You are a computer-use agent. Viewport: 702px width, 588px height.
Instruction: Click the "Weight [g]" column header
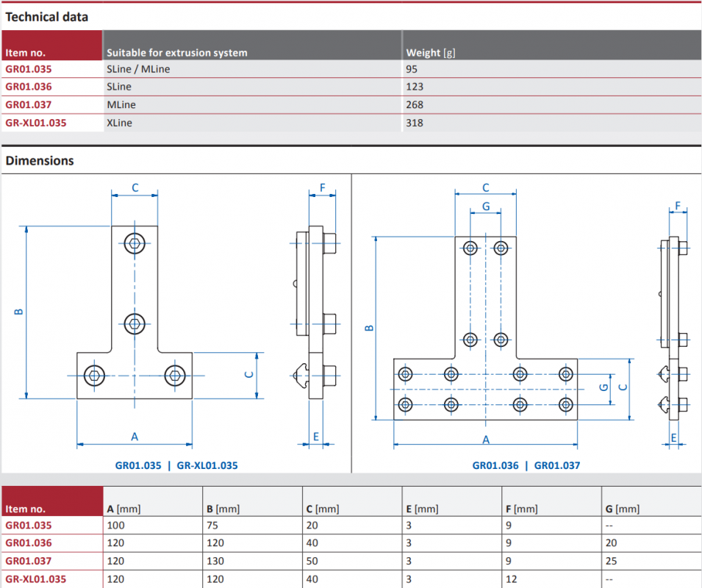pos(431,53)
